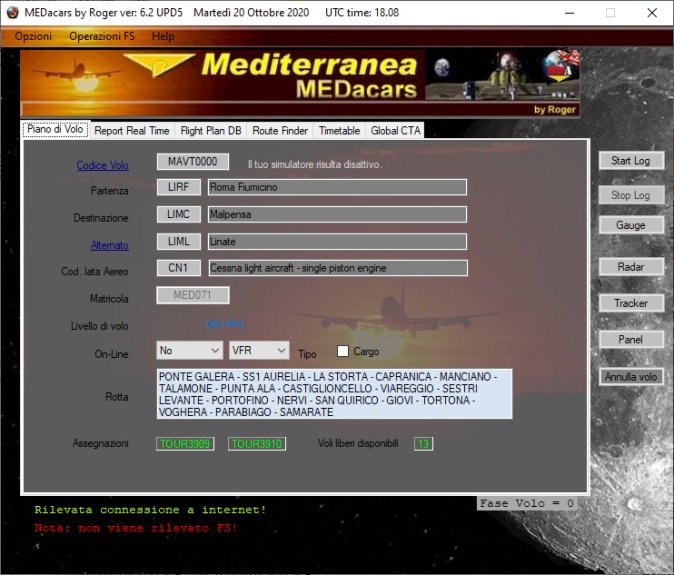Switch to Report Real Time tab

tap(132, 131)
